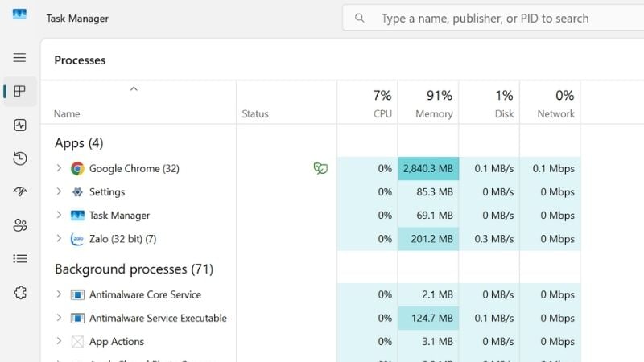Click the Settings gear app icon
The height and width of the screenshot is (362, 644).
pos(77,191)
